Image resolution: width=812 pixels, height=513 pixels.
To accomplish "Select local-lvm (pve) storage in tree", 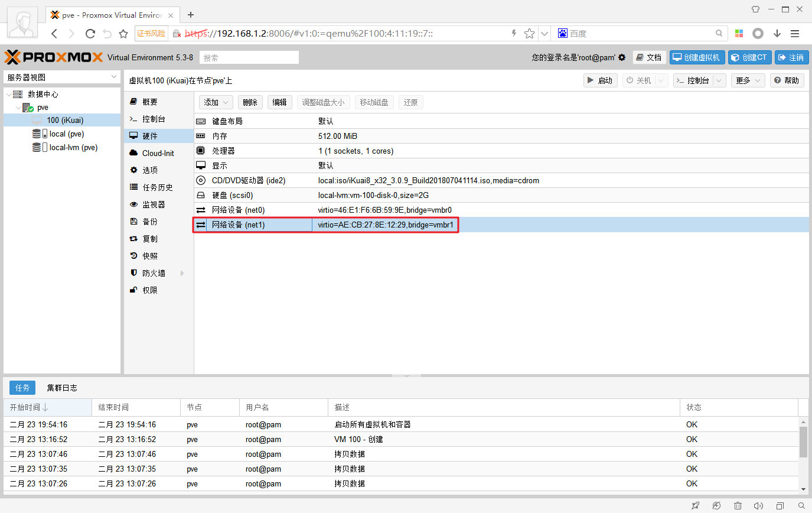I will coord(62,147).
